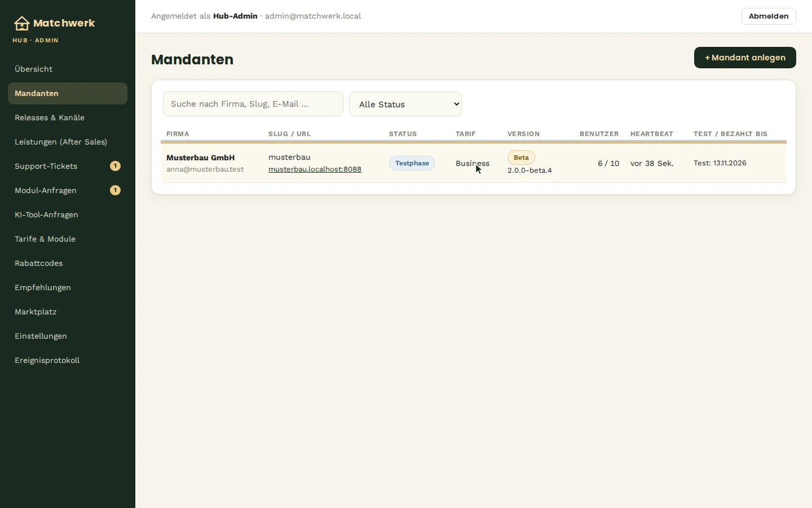The image size is (812, 508).
Task: Click the heartbeat value vor 38 Sek.
Action: coord(652,163)
